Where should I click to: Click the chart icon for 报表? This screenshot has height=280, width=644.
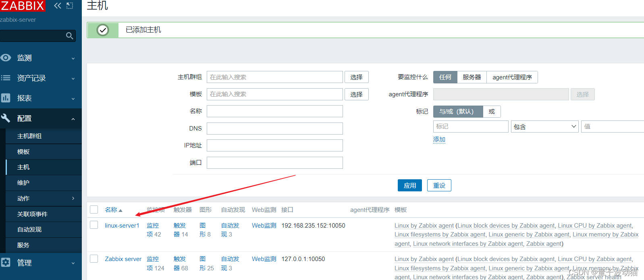pyautogui.click(x=6, y=98)
